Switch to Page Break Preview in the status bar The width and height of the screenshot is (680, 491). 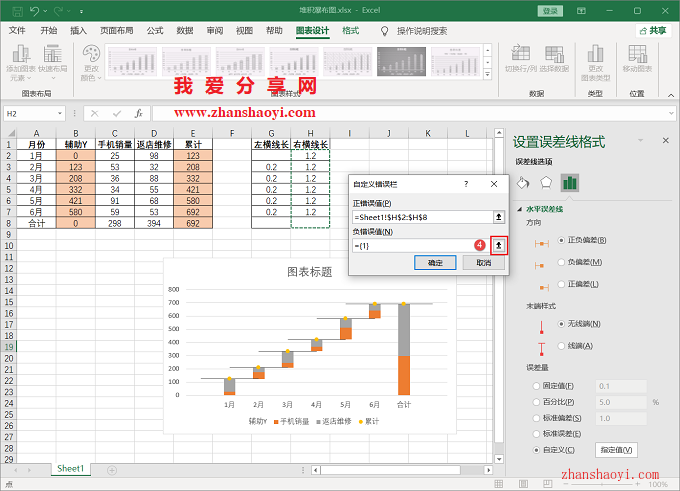[548, 484]
